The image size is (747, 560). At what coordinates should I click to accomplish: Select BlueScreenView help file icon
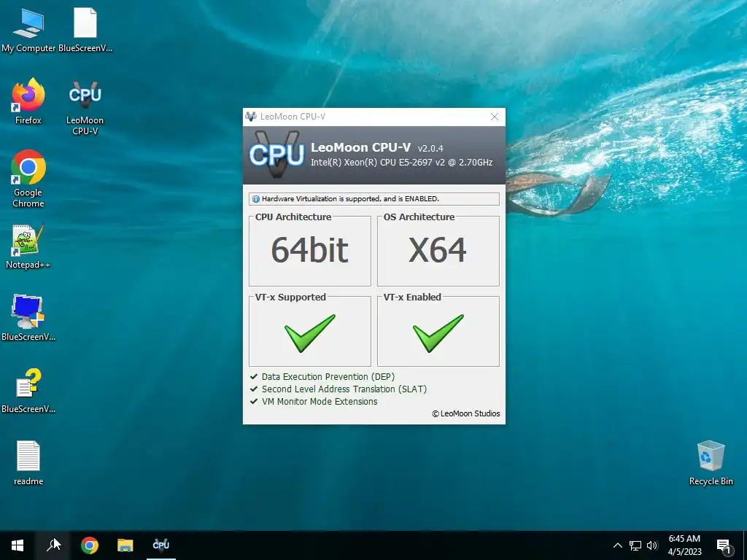[x=28, y=391]
